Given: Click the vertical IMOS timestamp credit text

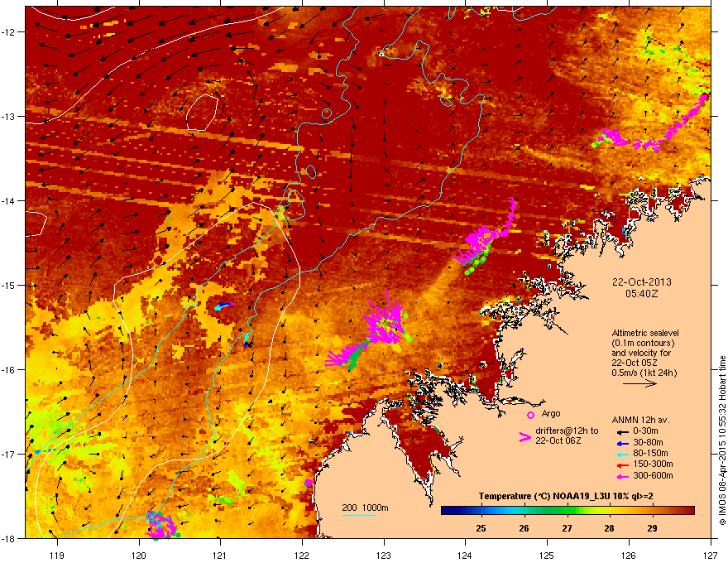Looking at the screenshot, I should (x=722, y=440).
